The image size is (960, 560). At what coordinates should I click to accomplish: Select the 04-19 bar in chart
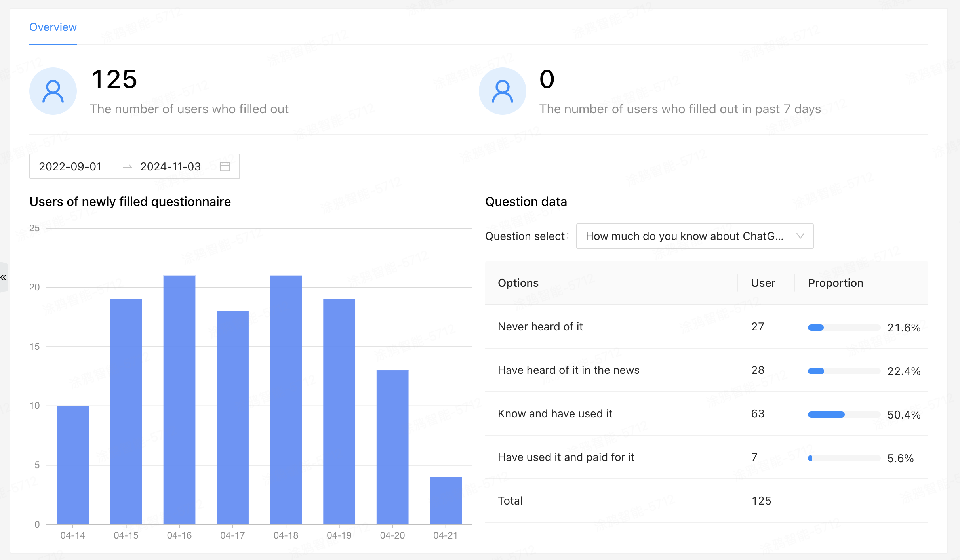pos(339,411)
